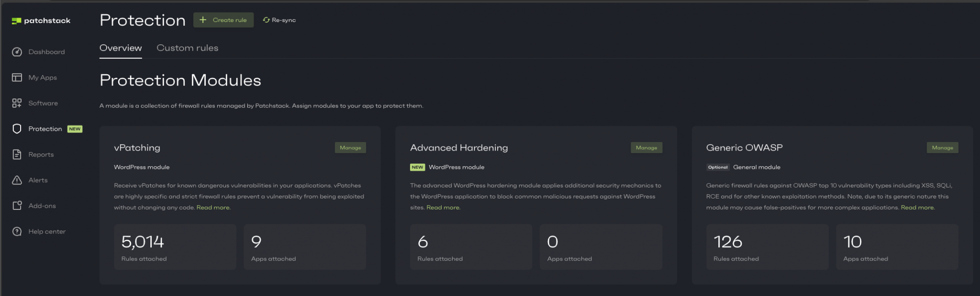Viewport: 980px width, 296px height.
Task: Click the 126 Rules attached stat
Action: [767, 247]
